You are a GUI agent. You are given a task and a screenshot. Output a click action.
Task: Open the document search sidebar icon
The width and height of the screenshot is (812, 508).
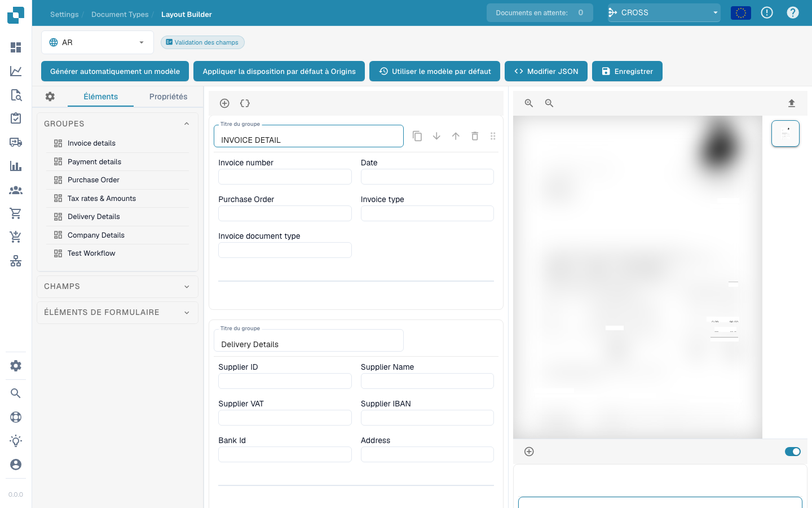click(16, 95)
